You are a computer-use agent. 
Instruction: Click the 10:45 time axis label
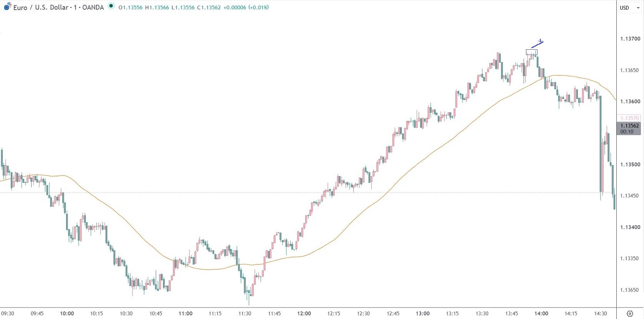[x=156, y=314]
